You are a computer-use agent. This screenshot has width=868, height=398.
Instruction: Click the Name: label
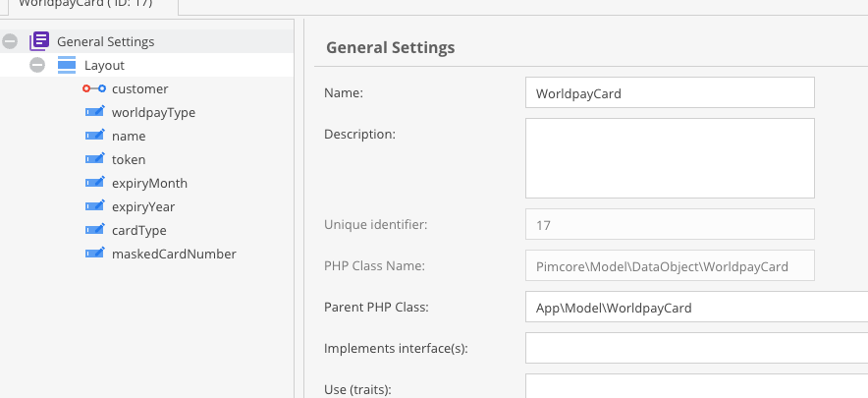[x=344, y=93]
